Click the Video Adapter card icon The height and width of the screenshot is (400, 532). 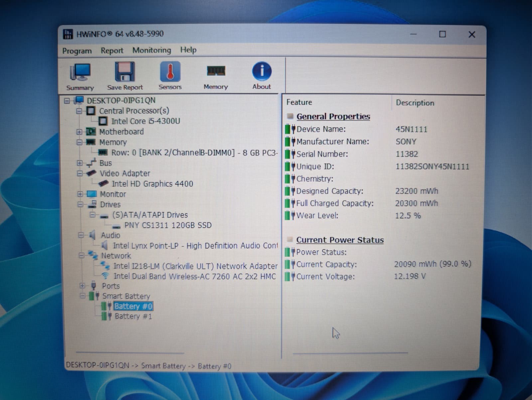click(91, 173)
